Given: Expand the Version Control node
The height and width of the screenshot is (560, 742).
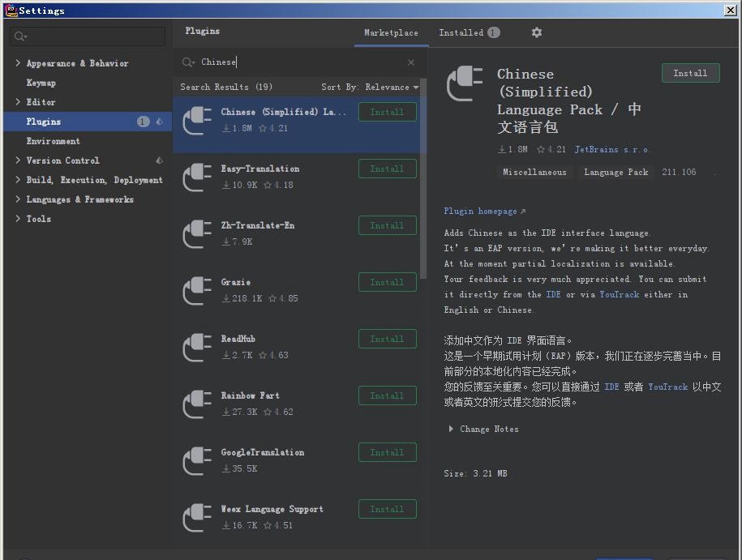Looking at the screenshot, I should tap(18, 160).
